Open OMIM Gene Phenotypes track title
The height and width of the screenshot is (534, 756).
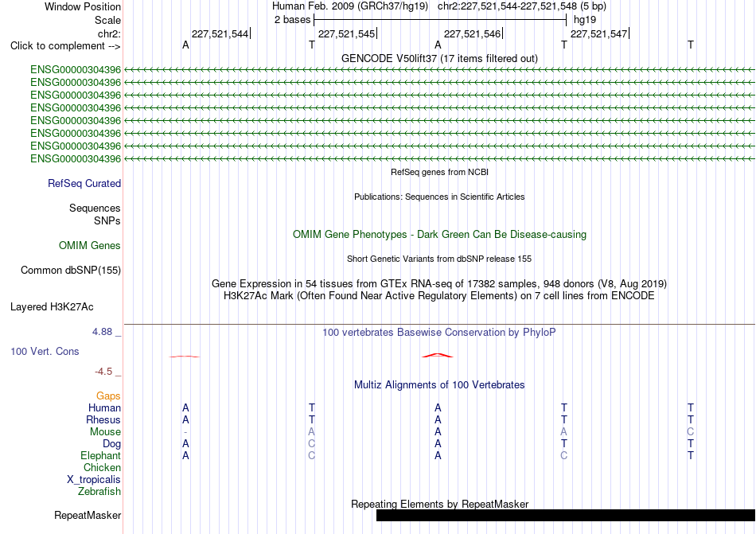[440, 234]
